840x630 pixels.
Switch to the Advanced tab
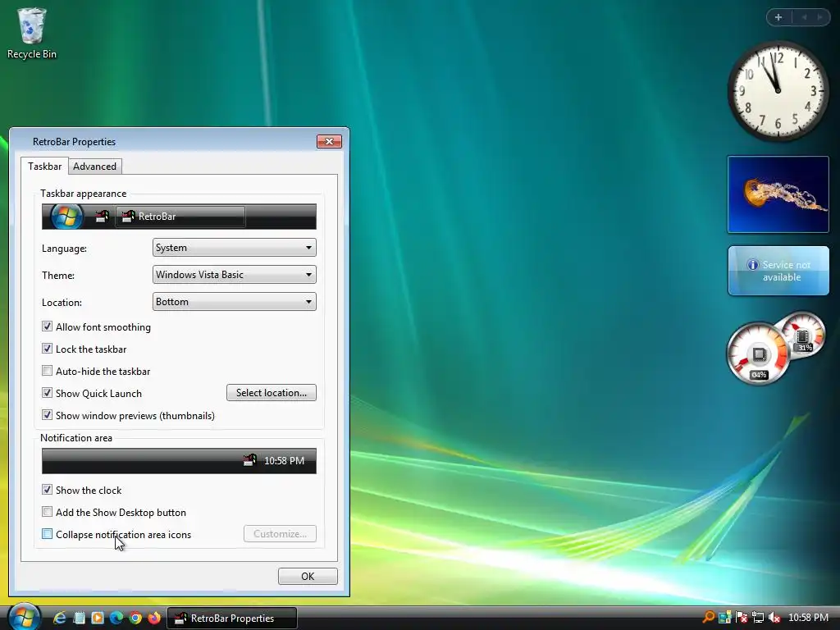[x=95, y=166]
